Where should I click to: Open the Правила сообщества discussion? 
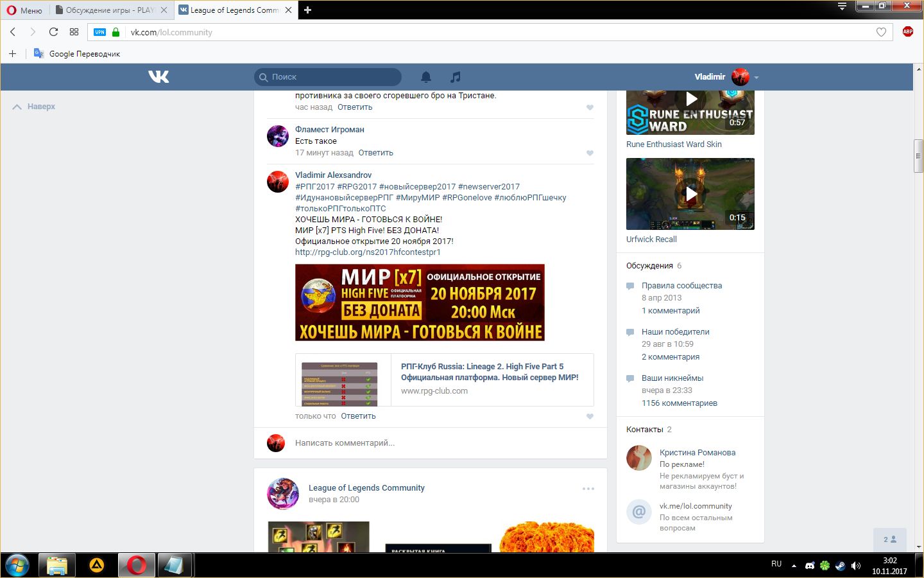pos(681,286)
